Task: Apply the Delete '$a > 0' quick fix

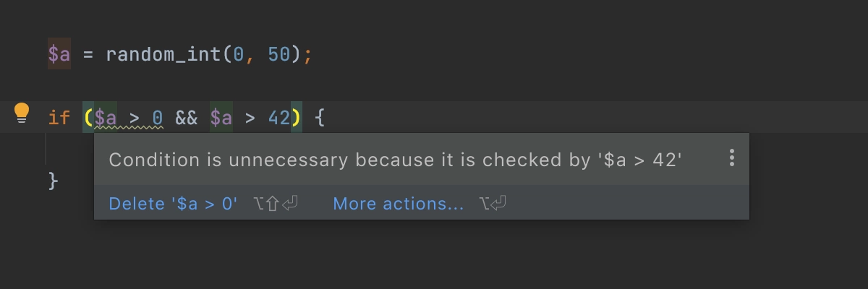Action: click(x=173, y=204)
